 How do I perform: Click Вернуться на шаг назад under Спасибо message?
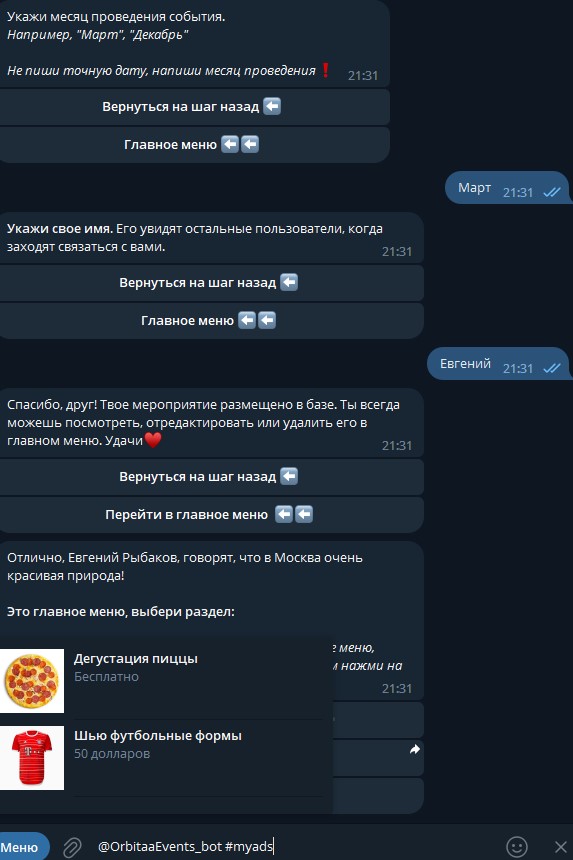point(211,477)
